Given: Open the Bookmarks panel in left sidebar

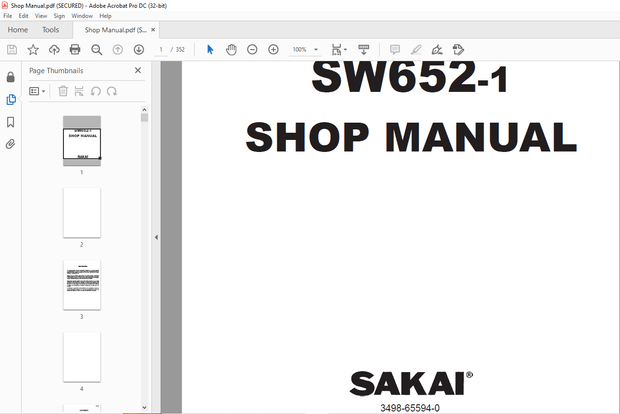Looking at the screenshot, I should pos(11,122).
